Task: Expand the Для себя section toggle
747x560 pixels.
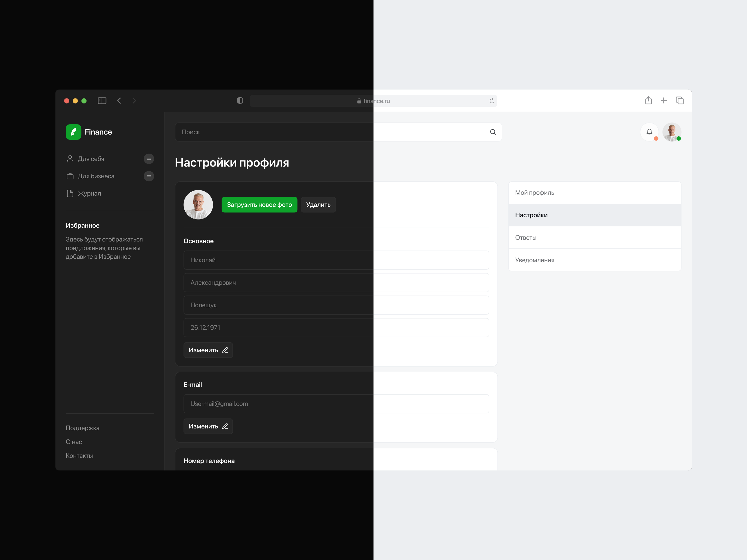Action: point(149,159)
